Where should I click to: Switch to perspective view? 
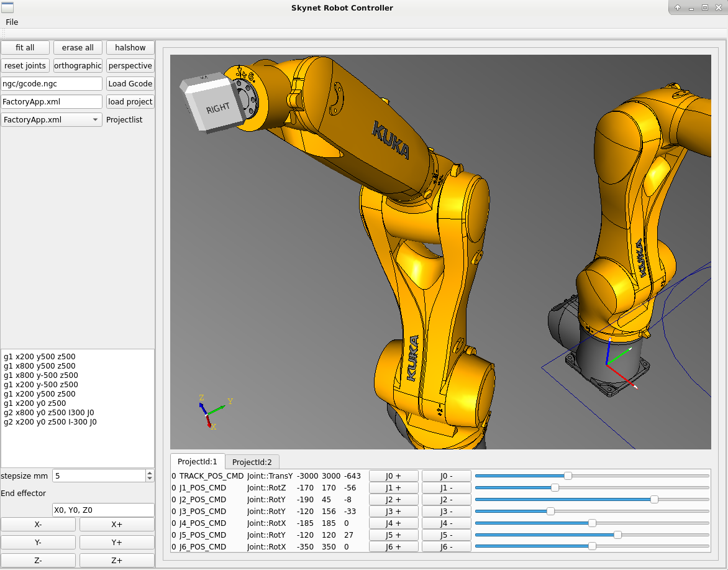tap(130, 65)
